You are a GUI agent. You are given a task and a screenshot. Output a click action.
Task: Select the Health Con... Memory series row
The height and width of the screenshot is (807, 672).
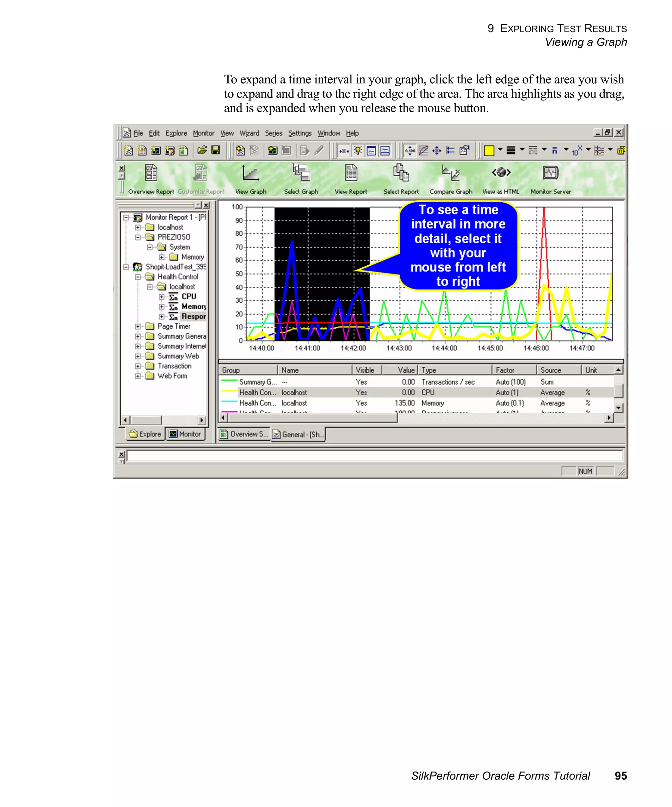click(416, 403)
